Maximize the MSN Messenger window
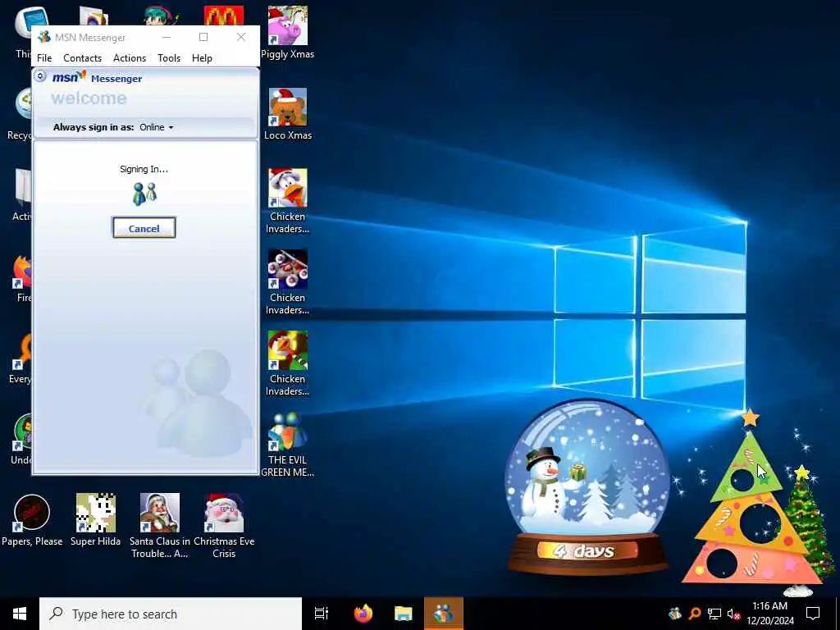 coord(203,37)
